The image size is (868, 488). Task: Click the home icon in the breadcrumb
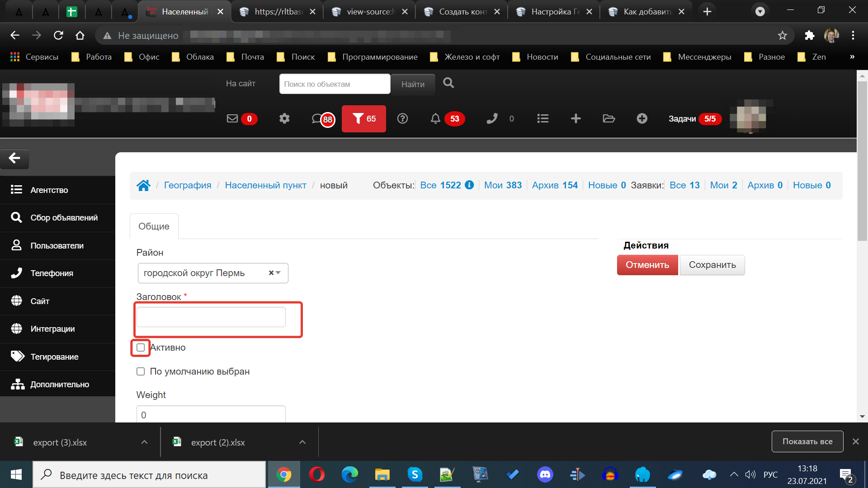pos(144,185)
